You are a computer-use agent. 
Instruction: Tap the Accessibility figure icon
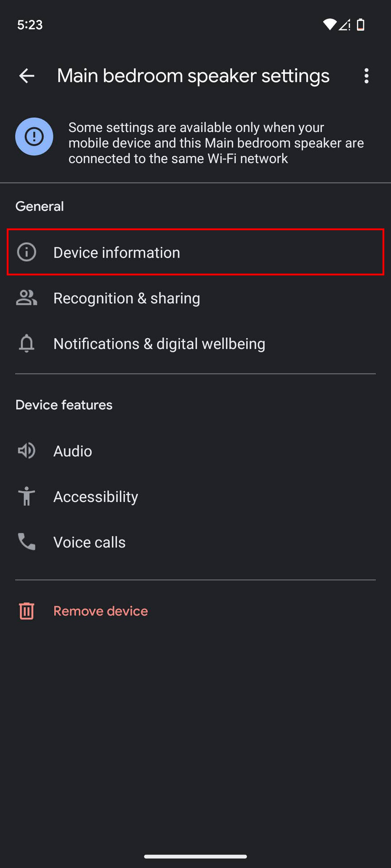point(27,496)
